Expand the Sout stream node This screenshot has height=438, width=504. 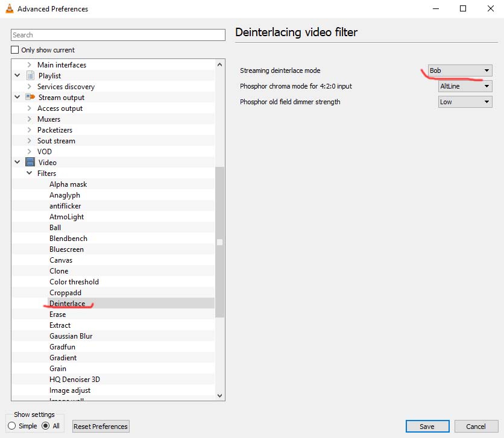coord(30,140)
